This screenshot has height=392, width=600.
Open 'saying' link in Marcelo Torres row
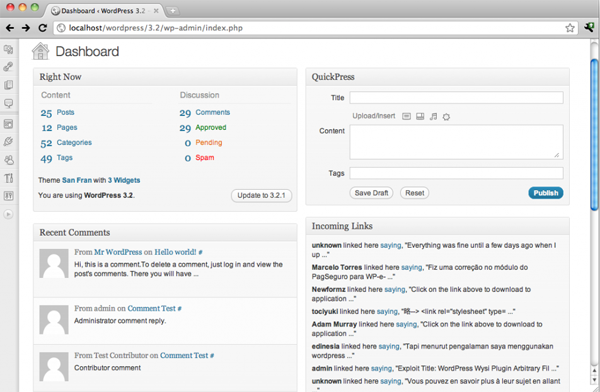pyautogui.click(x=411, y=267)
